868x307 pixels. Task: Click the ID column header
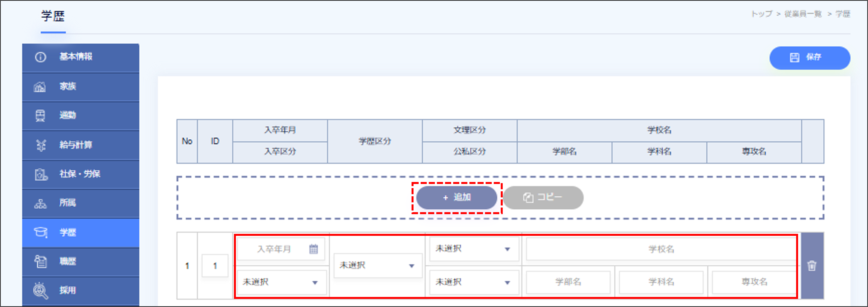215,141
